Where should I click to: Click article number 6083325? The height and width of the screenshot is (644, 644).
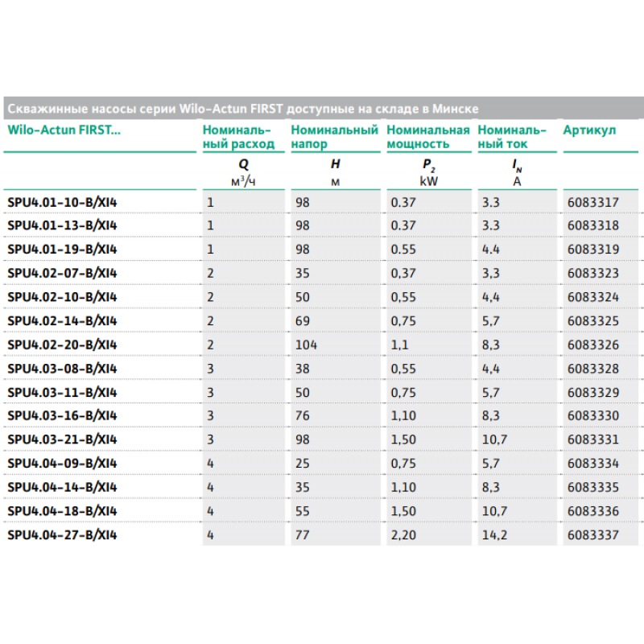click(593, 320)
